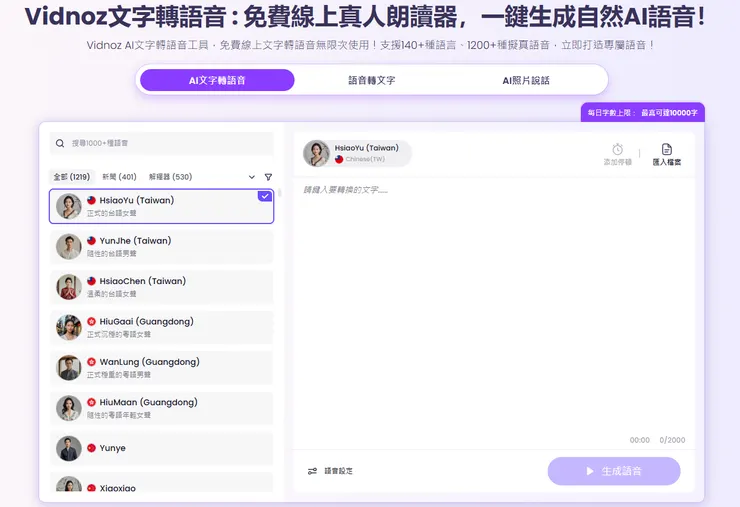This screenshot has width=740, height=507.
Task: Click the search magnifier icon
Action: tap(60, 143)
